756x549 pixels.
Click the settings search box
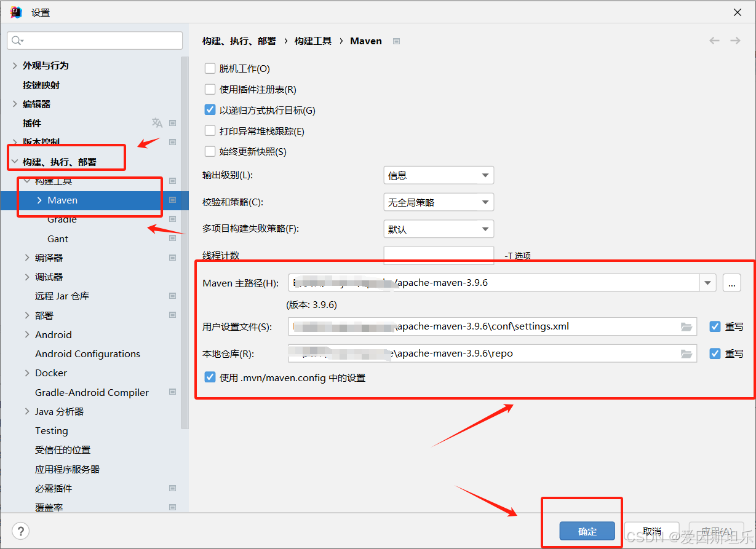[95, 41]
